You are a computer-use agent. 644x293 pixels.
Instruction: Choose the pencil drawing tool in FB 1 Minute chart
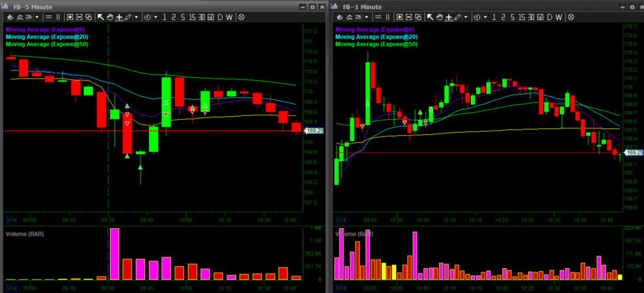(x=457, y=17)
